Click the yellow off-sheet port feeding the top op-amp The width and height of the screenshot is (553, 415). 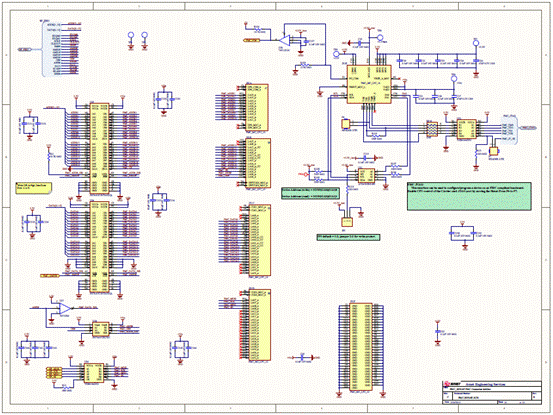[252, 40]
